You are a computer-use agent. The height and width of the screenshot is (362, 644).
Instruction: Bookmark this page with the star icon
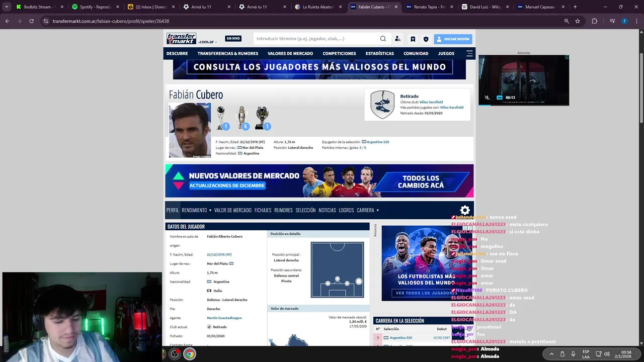click(x=578, y=21)
